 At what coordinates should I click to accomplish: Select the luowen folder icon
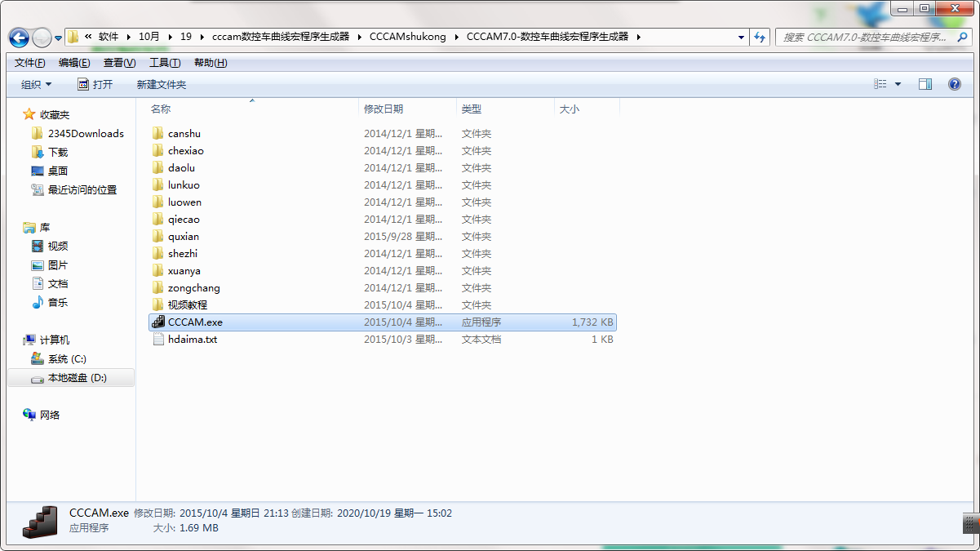click(158, 202)
